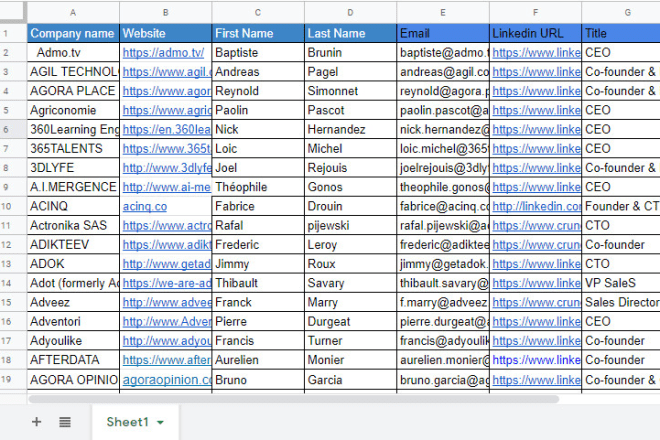Select last name Durgeat cell

point(350,322)
